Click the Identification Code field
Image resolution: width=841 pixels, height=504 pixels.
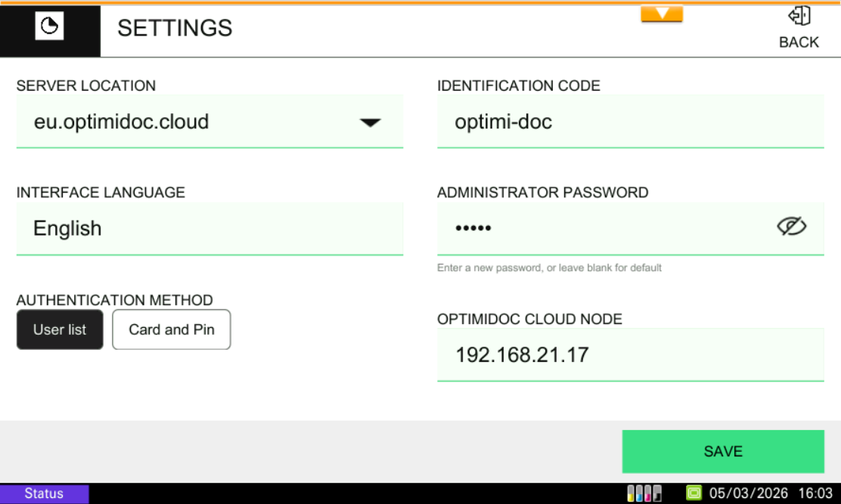630,122
